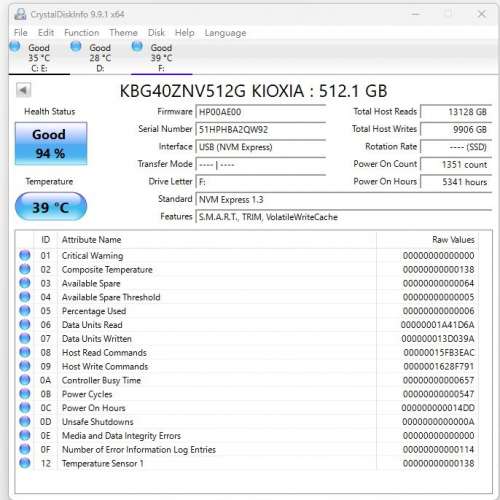
Task: Click the Power On Count value 1351 count
Action: 456,165
